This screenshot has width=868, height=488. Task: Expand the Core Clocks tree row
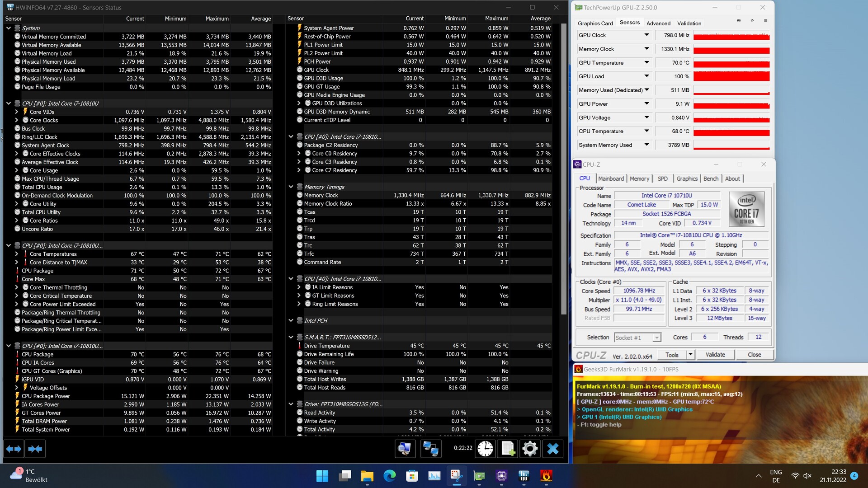[x=17, y=120]
